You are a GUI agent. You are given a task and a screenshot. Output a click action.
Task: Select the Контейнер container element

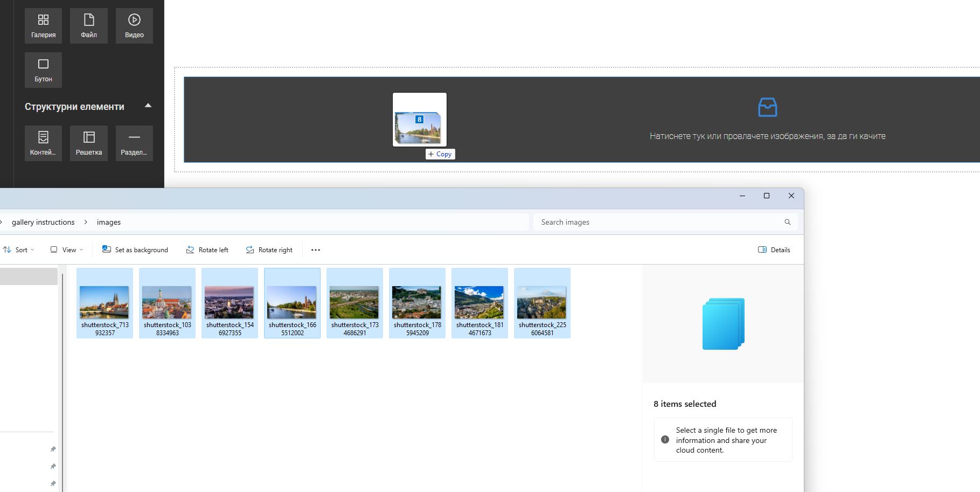click(x=43, y=143)
